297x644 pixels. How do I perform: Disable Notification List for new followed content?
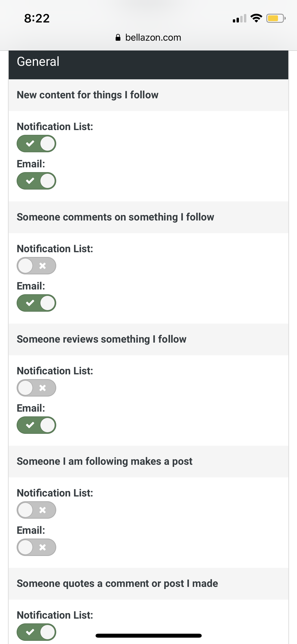pyautogui.click(x=36, y=144)
